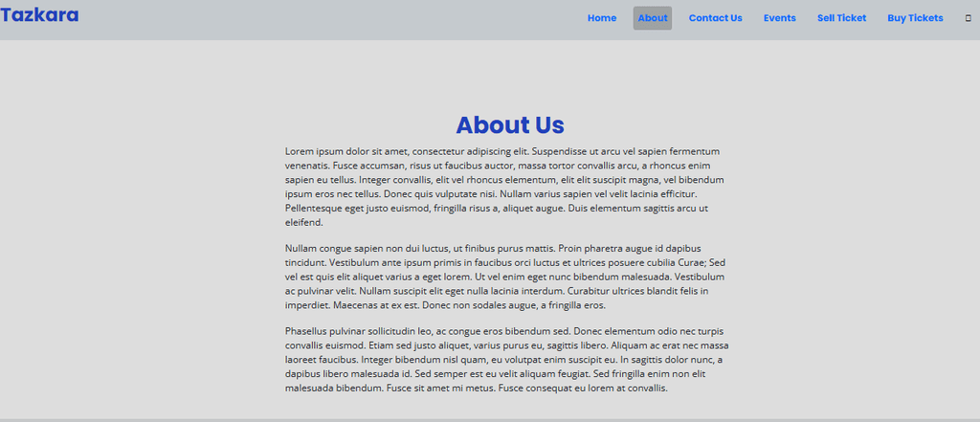Open the Buy Tickets page
980x422 pixels.
pos(915,18)
